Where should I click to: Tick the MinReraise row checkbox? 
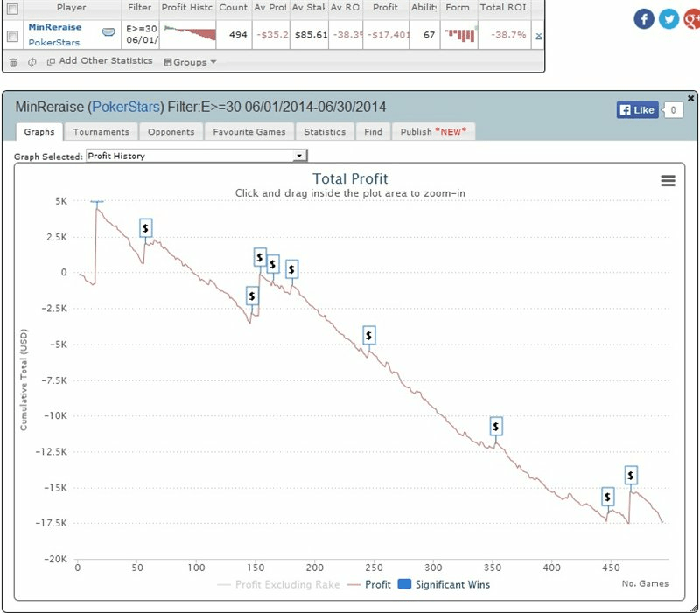pos(12,36)
